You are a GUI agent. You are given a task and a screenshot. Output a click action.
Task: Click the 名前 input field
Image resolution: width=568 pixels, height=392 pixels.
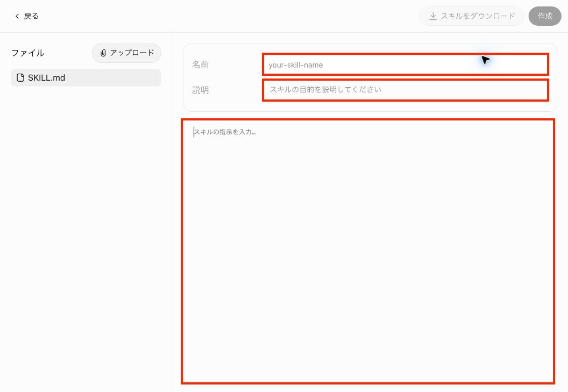point(405,65)
